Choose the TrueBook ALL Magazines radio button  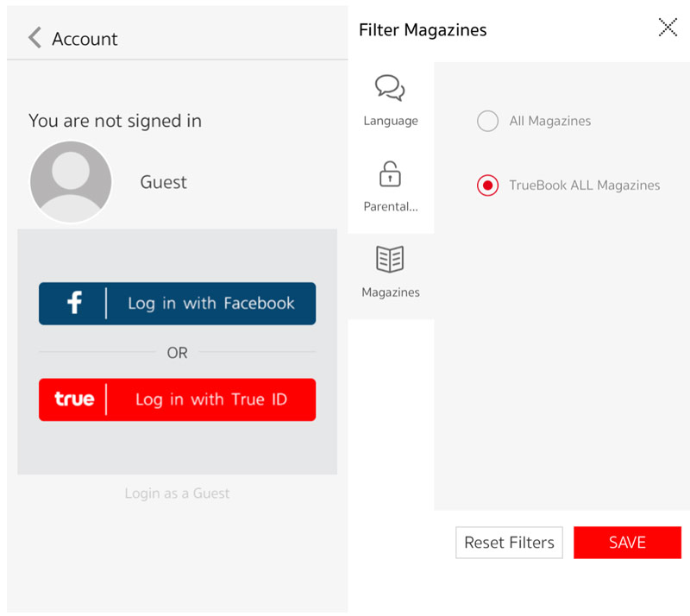pyautogui.click(x=488, y=185)
